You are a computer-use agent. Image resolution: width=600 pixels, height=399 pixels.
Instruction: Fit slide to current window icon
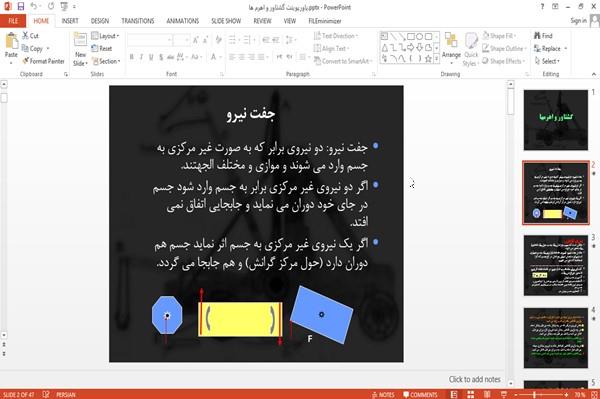pos(594,394)
